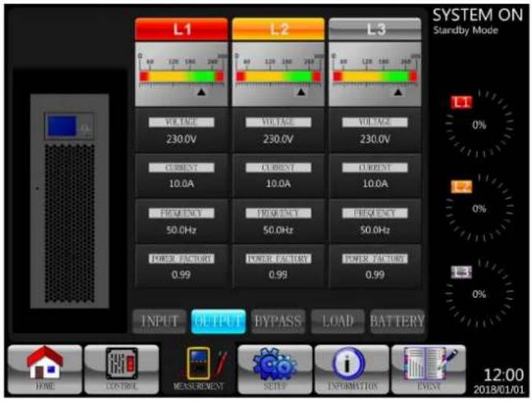Switch to the BYPASS tab
The width and height of the screenshot is (532, 401).
278,321
